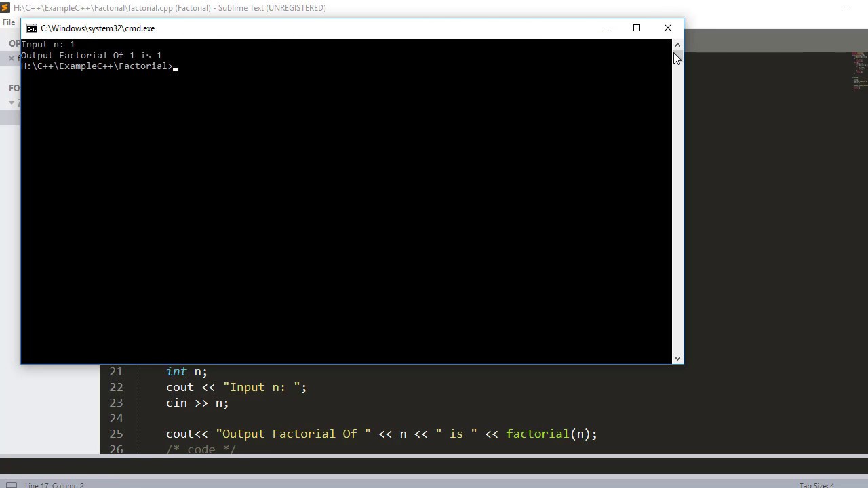Click the cmd scrollbar up arrow
Image resolution: width=868 pixels, height=488 pixels.
pyautogui.click(x=677, y=45)
